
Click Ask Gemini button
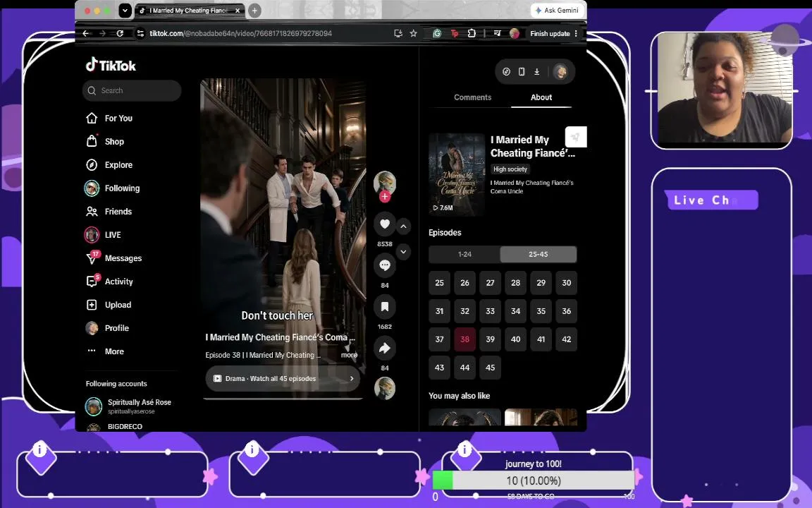(x=557, y=11)
